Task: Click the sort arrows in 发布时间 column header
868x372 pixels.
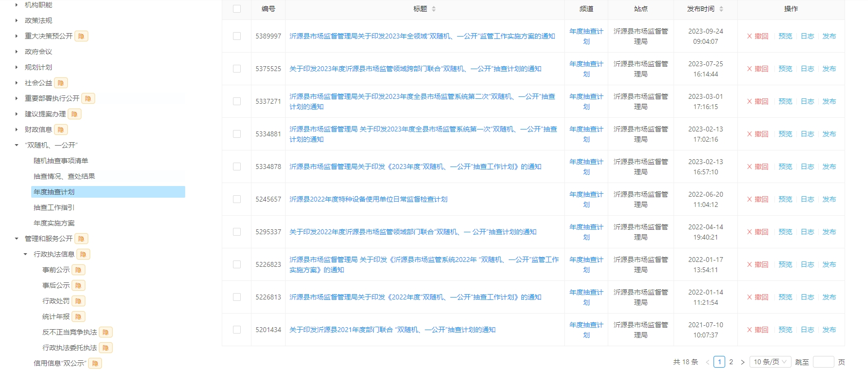Action: 721,9
